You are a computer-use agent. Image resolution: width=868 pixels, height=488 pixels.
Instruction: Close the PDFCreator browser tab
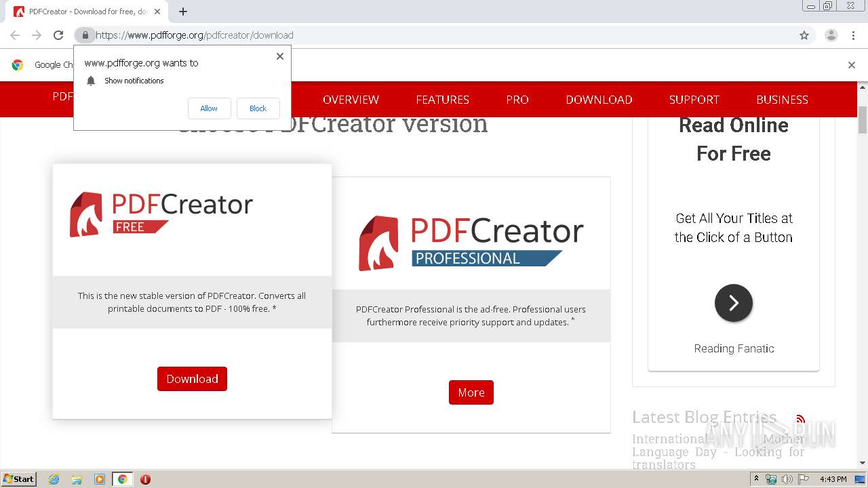point(158,12)
